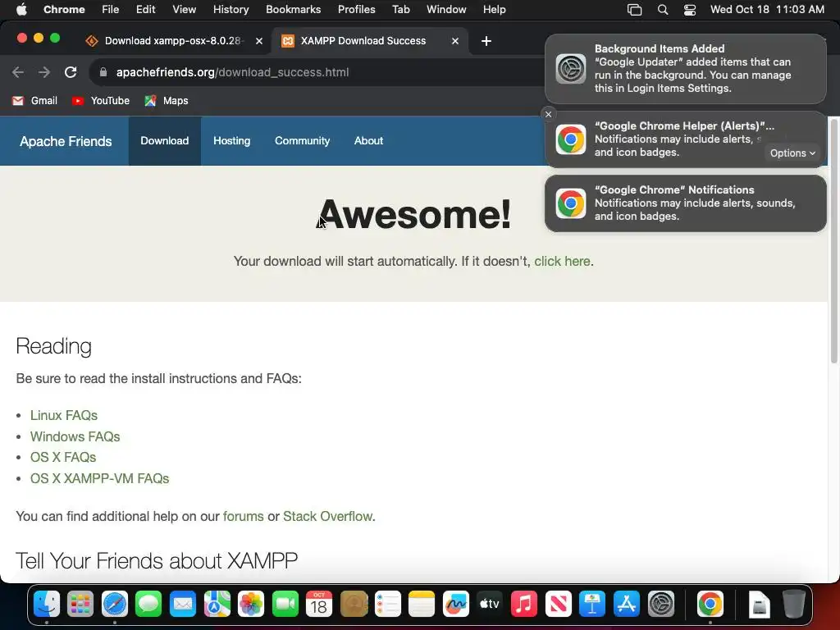The image size is (840, 630).
Task: Open the View menu
Action: [185, 10]
